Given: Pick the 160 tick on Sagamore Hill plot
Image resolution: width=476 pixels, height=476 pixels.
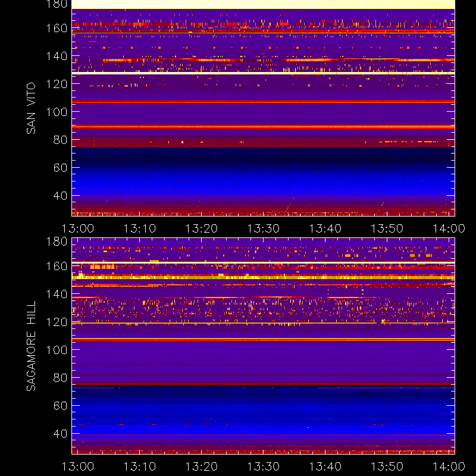Looking at the screenshot, I should pyautogui.click(x=57, y=266).
